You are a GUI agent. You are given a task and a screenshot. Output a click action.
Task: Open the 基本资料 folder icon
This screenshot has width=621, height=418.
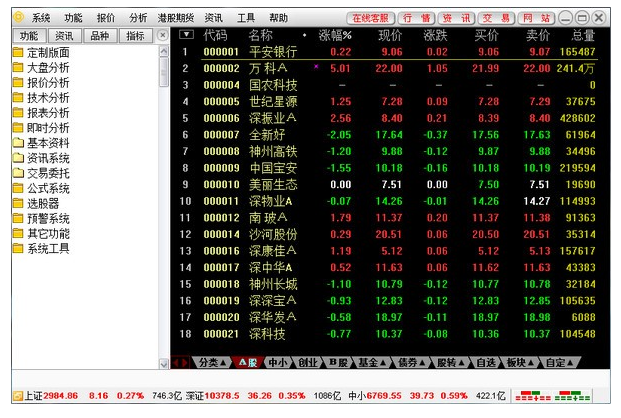tap(18, 143)
